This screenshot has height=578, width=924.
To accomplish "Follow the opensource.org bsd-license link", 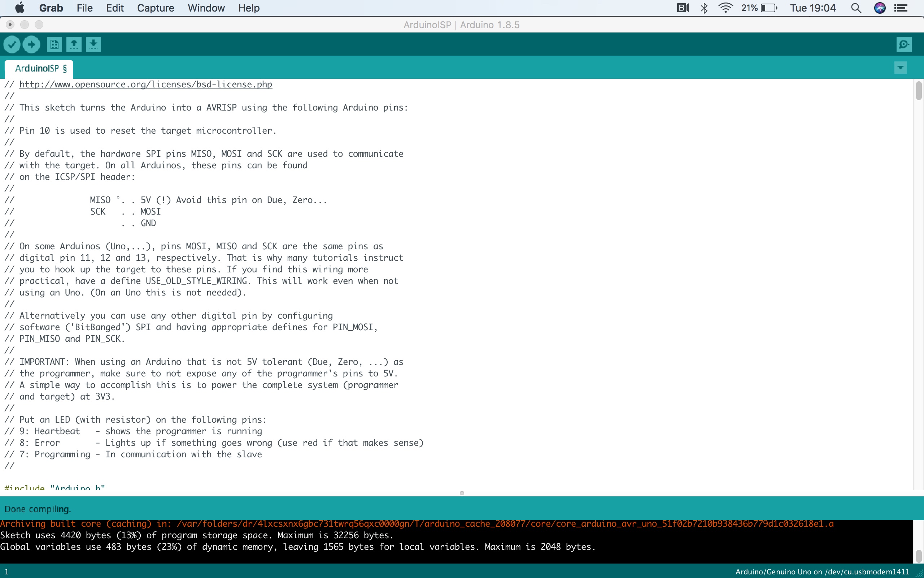I will tap(145, 85).
